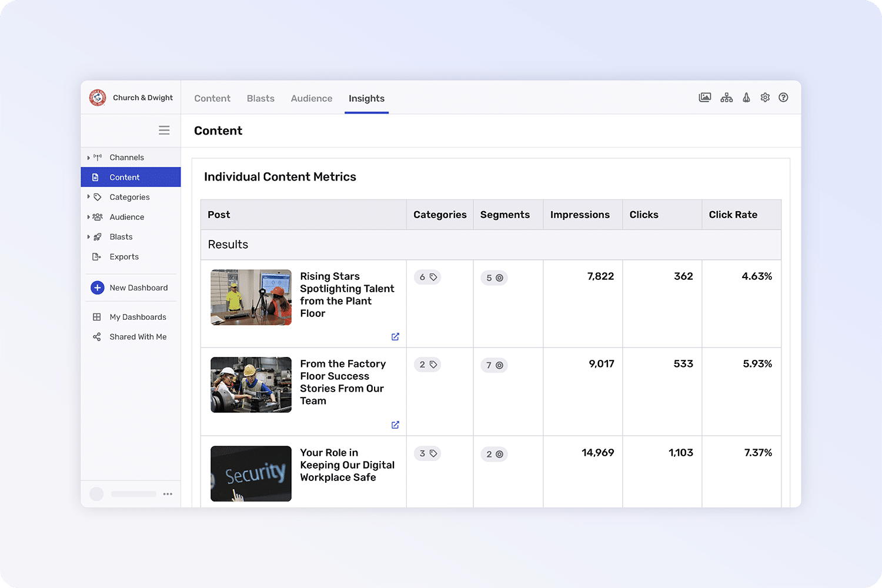The width and height of the screenshot is (882, 588).
Task: Open the Security post thumbnail
Action: [x=251, y=473]
